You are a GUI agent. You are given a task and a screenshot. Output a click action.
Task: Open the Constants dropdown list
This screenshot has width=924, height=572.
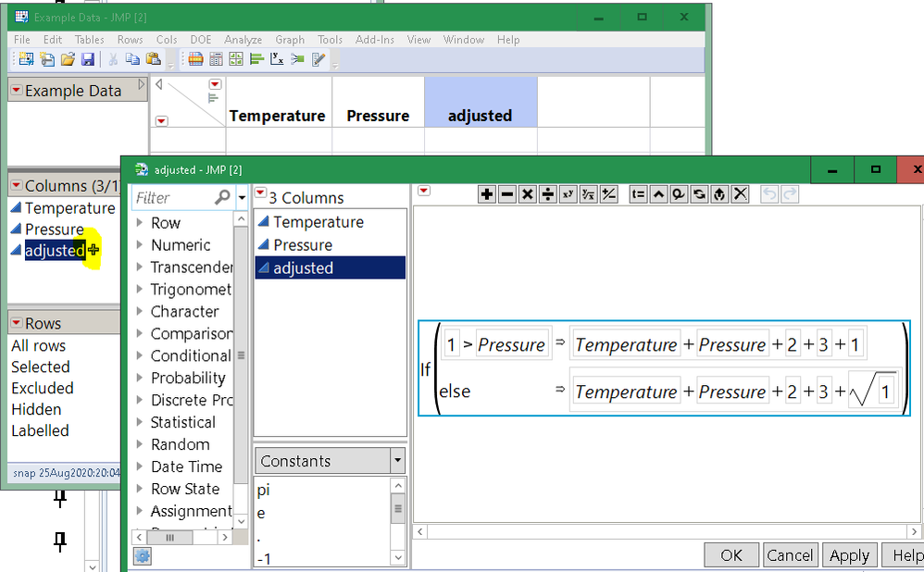point(398,461)
